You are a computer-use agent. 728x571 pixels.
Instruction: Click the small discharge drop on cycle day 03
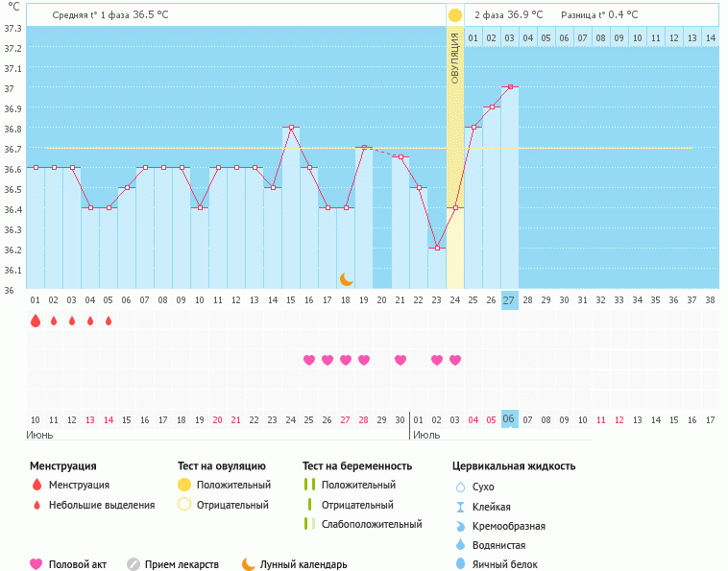72,321
